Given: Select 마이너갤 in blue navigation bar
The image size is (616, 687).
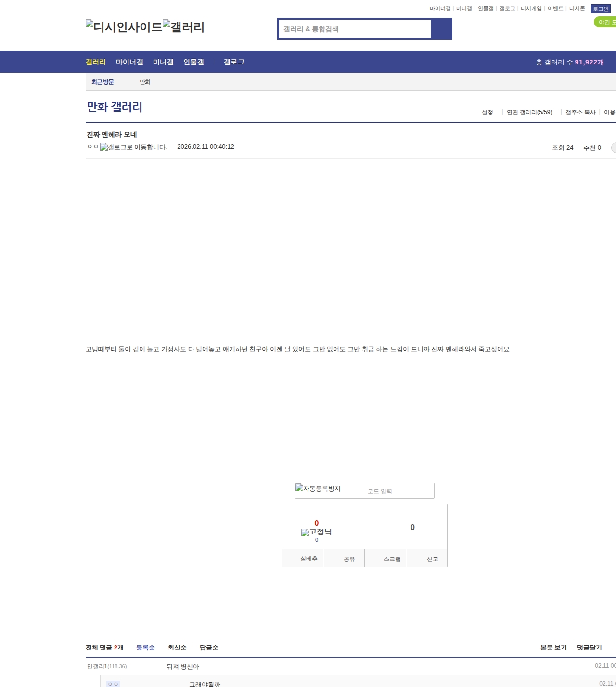Looking at the screenshot, I should tap(129, 62).
